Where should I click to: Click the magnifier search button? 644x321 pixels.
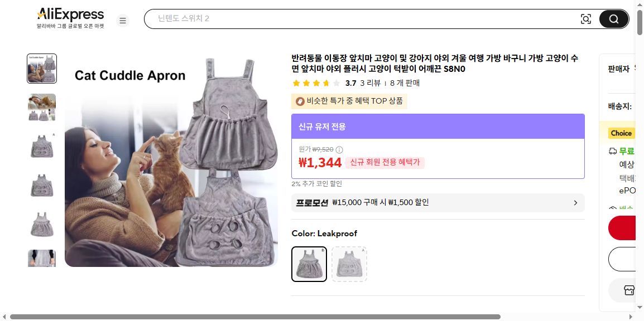tap(613, 18)
